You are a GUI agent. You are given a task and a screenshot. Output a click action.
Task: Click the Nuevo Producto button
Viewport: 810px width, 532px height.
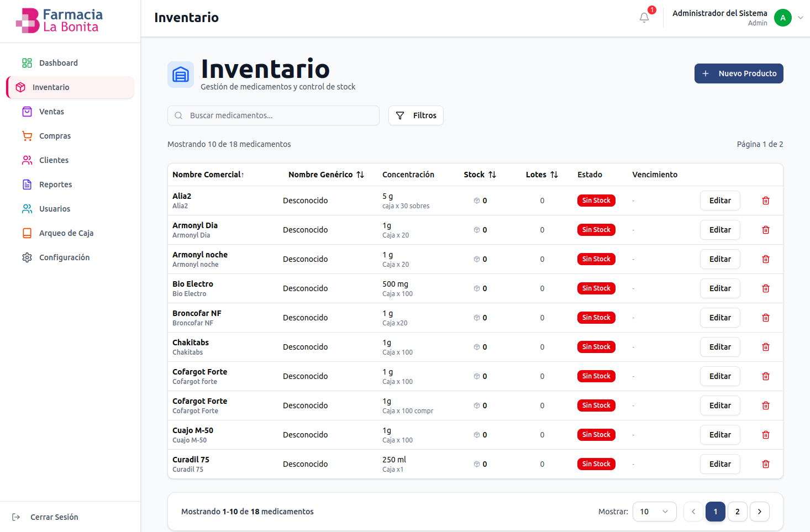pyautogui.click(x=739, y=73)
